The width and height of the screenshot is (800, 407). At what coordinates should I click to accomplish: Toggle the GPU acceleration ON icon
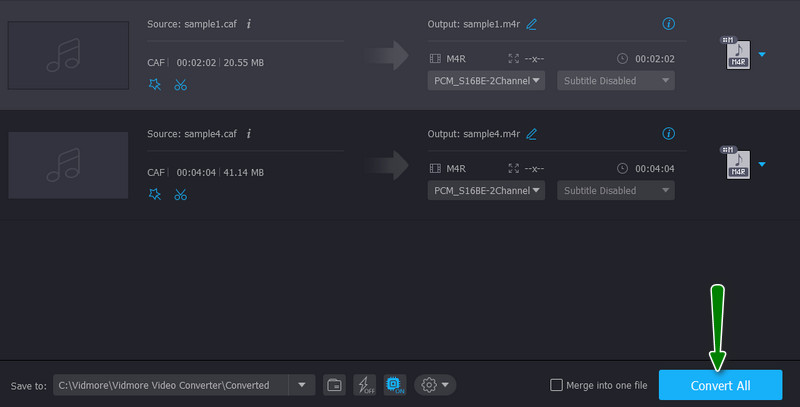(394, 385)
